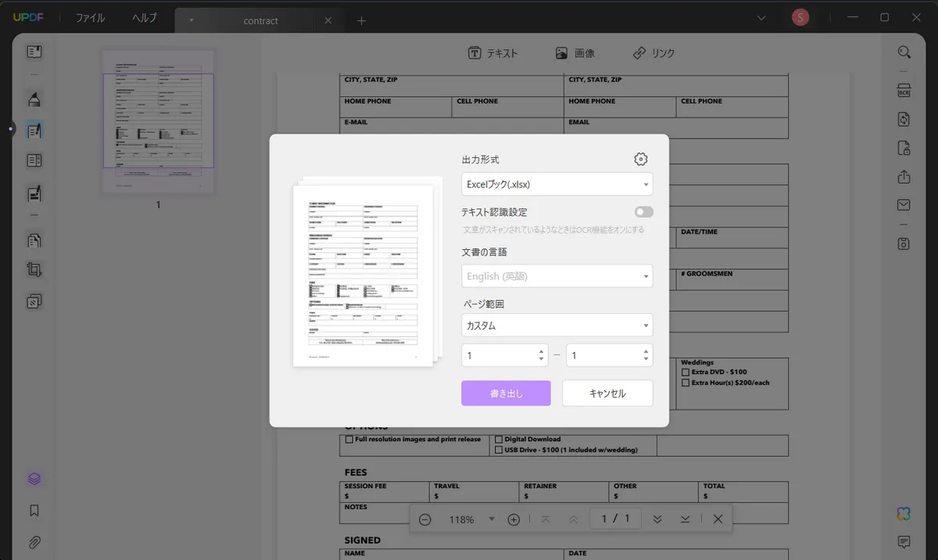
Task: Open export settings gear icon in dialog
Action: [x=641, y=159]
